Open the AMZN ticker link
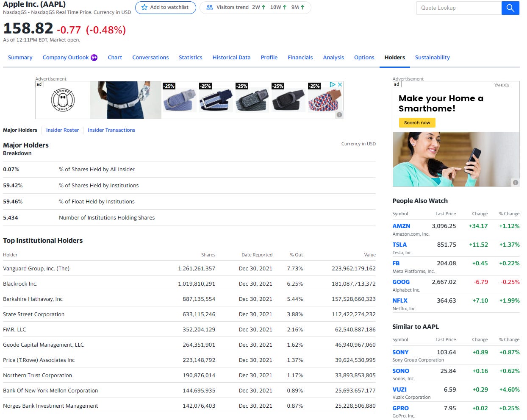527x420 pixels. click(401, 226)
